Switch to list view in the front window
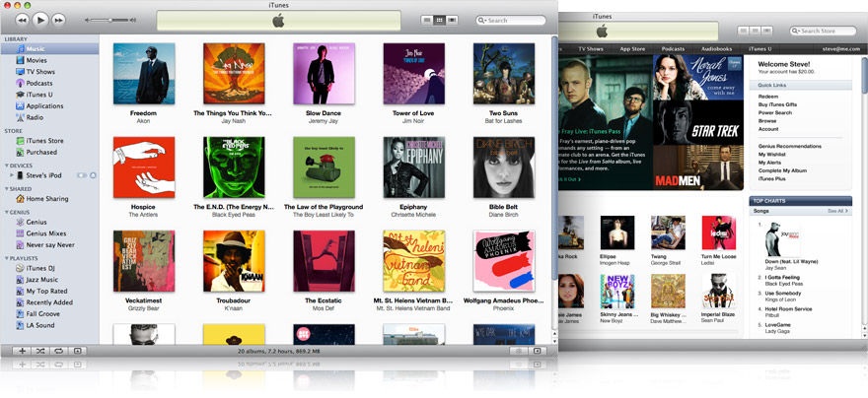Image resolution: width=868 pixels, height=398 pixels. coord(427,20)
